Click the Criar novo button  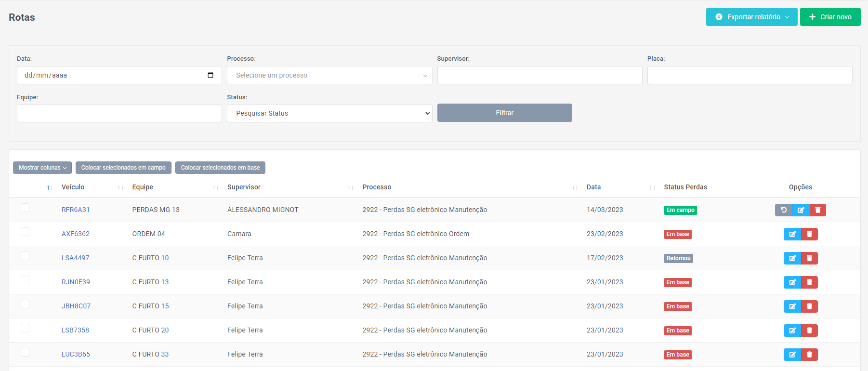(830, 17)
